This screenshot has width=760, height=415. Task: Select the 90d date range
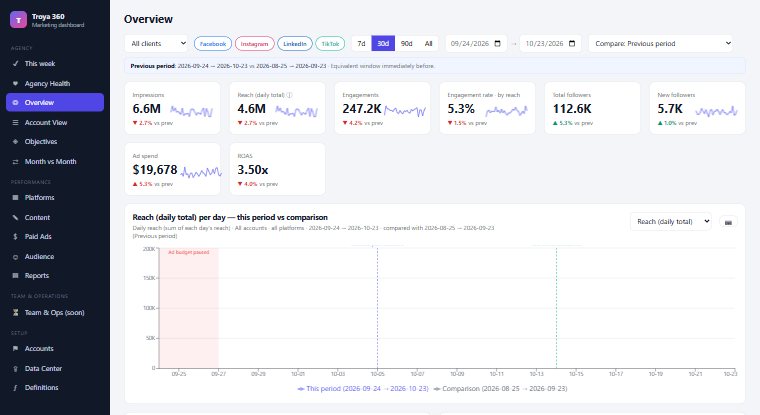tap(406, 44)
